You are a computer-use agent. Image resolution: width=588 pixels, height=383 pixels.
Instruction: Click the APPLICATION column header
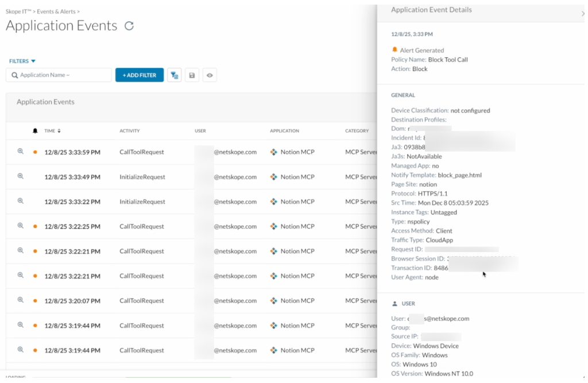pos(285,131)
